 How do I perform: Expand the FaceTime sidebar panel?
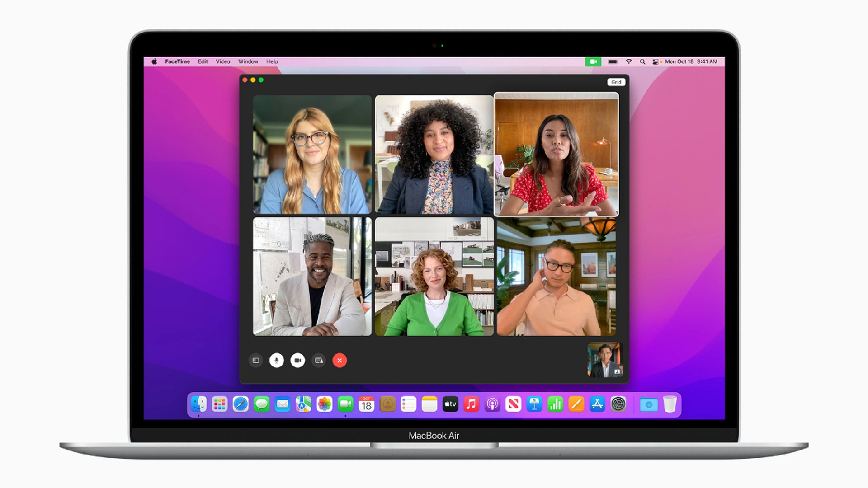point(255,361)
